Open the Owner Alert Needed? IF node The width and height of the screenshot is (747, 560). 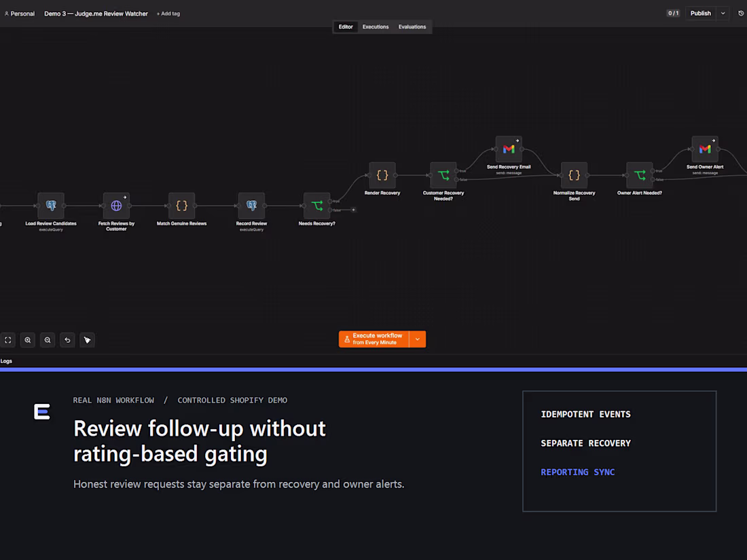(639, 175)
